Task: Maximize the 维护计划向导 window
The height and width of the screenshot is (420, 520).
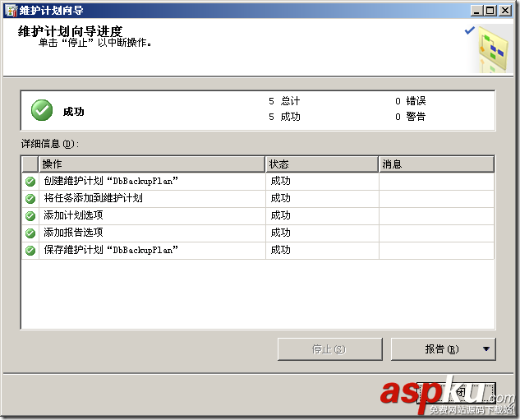Action: click(x=490, y=11)
